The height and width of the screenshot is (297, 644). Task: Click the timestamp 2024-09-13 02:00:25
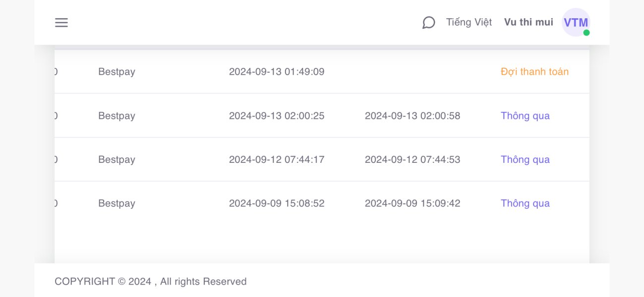277,116
